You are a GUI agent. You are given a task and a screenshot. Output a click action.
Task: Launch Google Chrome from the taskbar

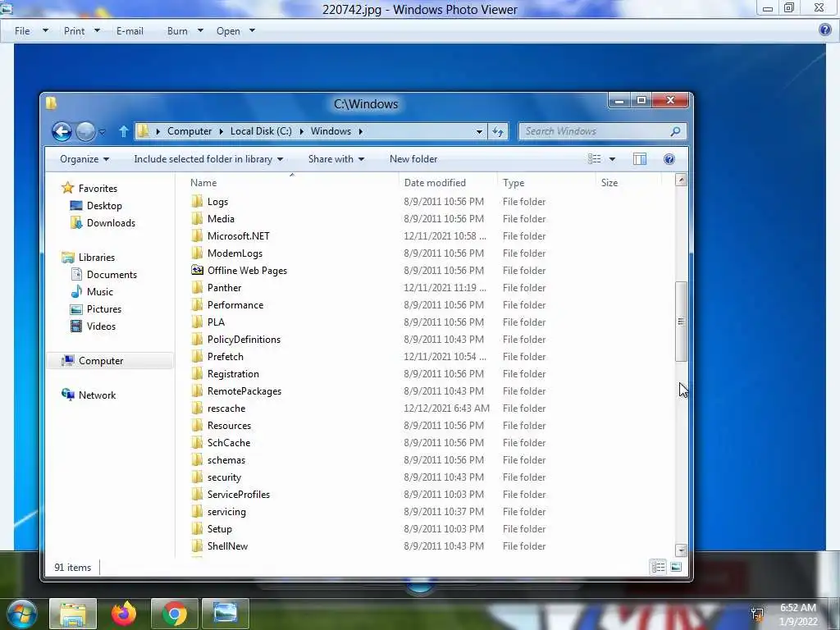(175, 614)
